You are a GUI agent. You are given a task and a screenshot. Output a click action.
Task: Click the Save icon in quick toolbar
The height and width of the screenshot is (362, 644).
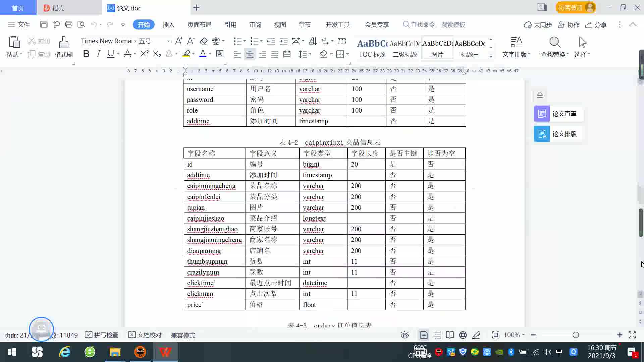(44, 24)
